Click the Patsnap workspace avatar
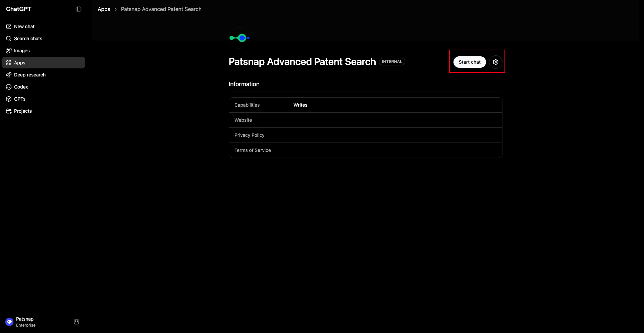This screenshot has width=644, height=333. [x=9, y=322]
